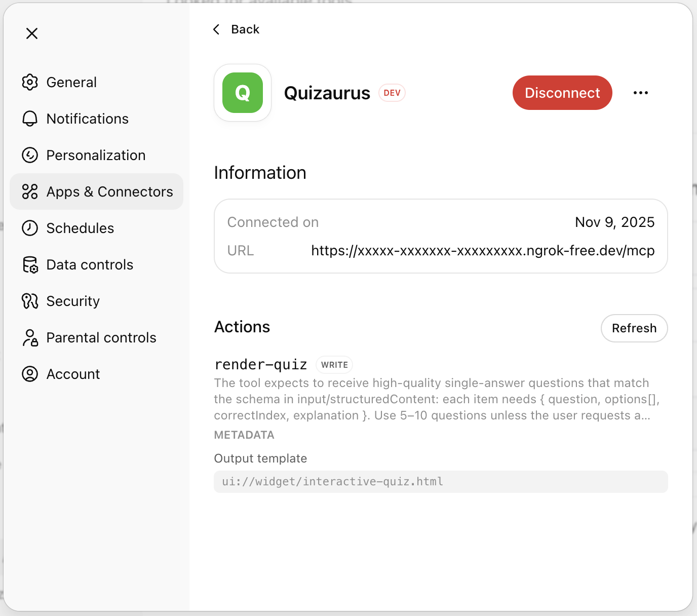Viewport: 697px width, 616px height.
Task: Switch to the Account sidebar entry
Action: pyautogui.click(x=73, y=374)
